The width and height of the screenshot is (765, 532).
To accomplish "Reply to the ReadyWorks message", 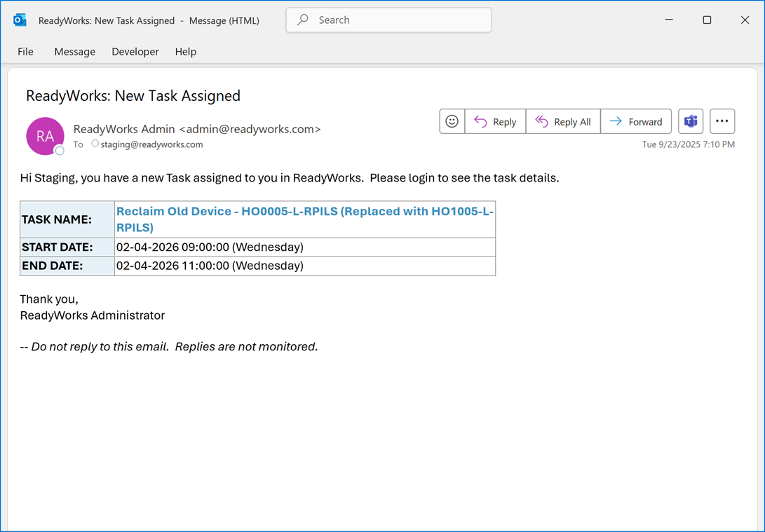I will [x=495, y=121].
